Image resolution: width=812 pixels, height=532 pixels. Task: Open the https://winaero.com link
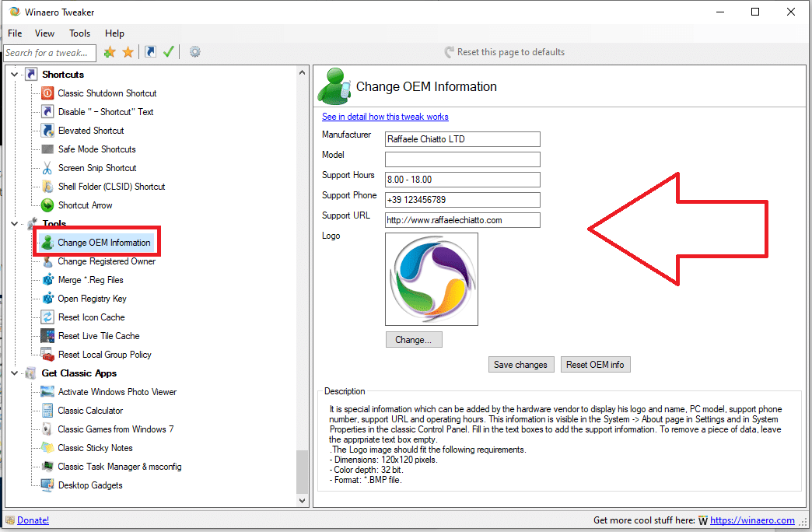pos(752,520)
